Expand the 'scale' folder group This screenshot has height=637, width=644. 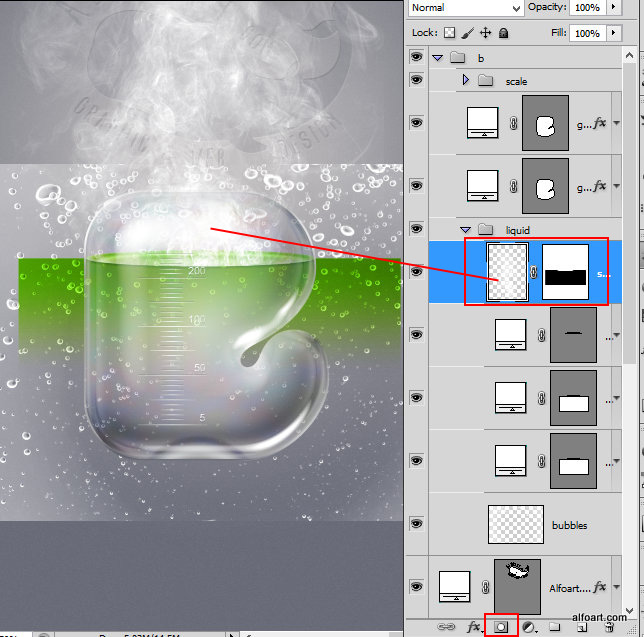point(465,81)
